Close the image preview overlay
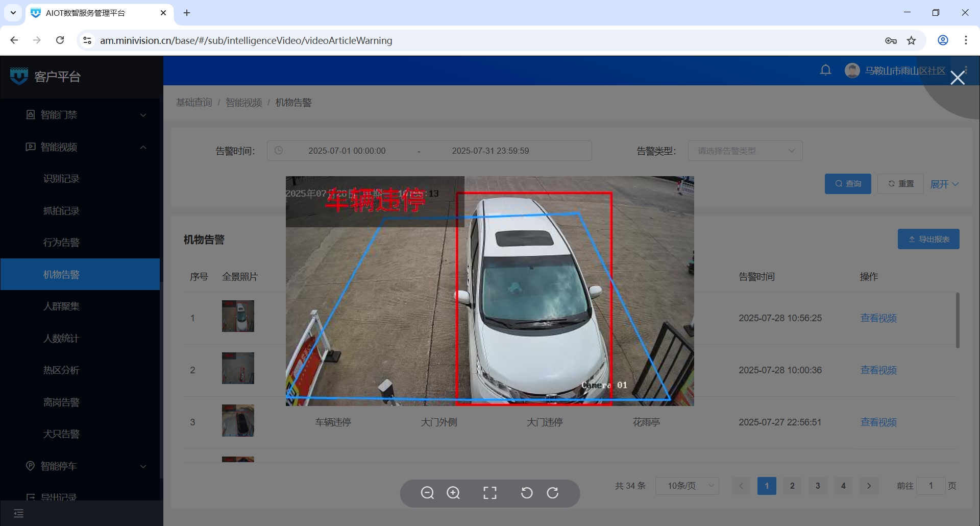The width and height of the screenshot is (980, 526). (x=957, y=78)
